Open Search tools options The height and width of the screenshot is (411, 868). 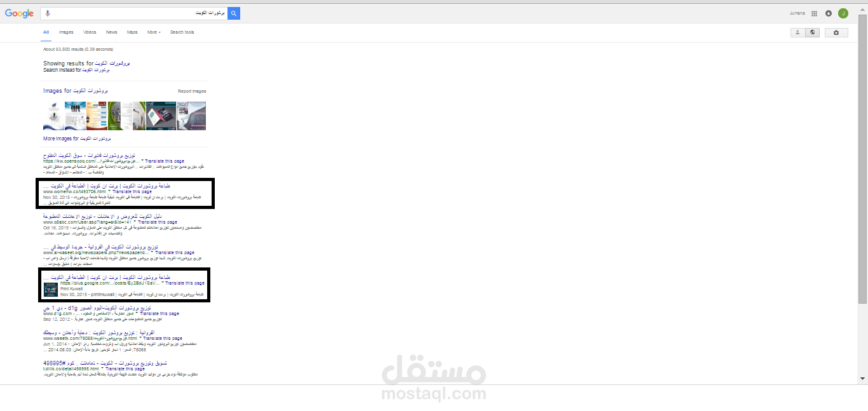click(x=182, y=32)
